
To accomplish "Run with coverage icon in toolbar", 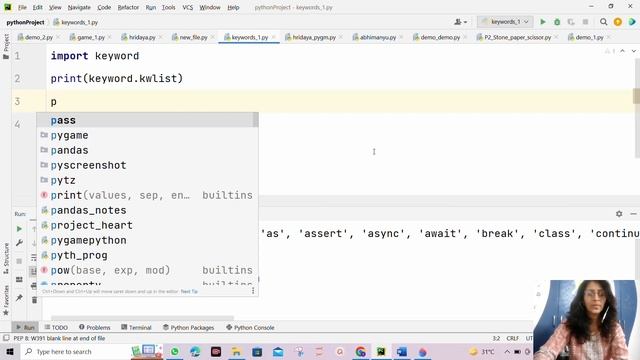I will pos(571,22).
